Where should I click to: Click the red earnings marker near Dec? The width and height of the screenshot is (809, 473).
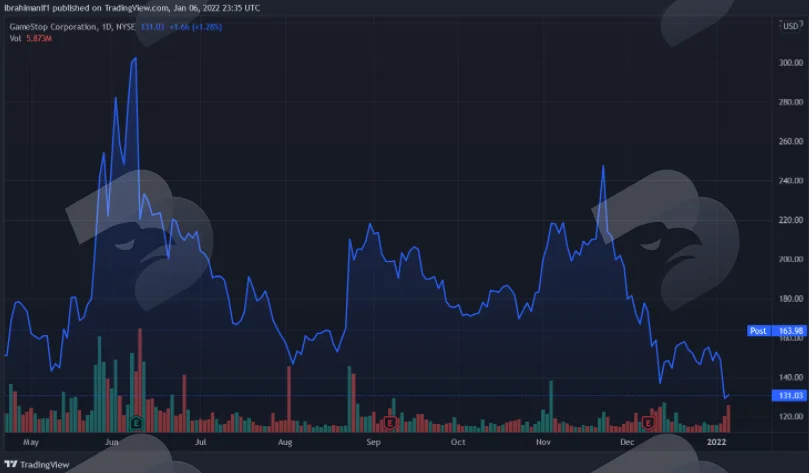click(x=648, y=423)
